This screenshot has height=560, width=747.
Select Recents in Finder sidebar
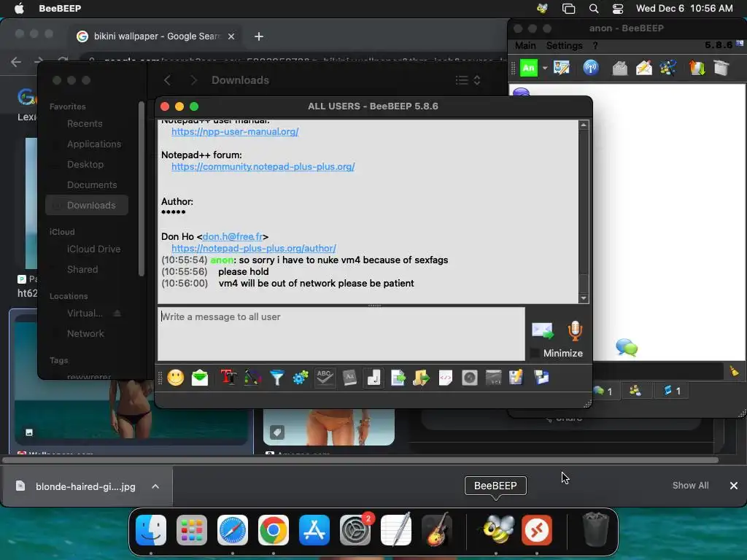tap(85, 124)
